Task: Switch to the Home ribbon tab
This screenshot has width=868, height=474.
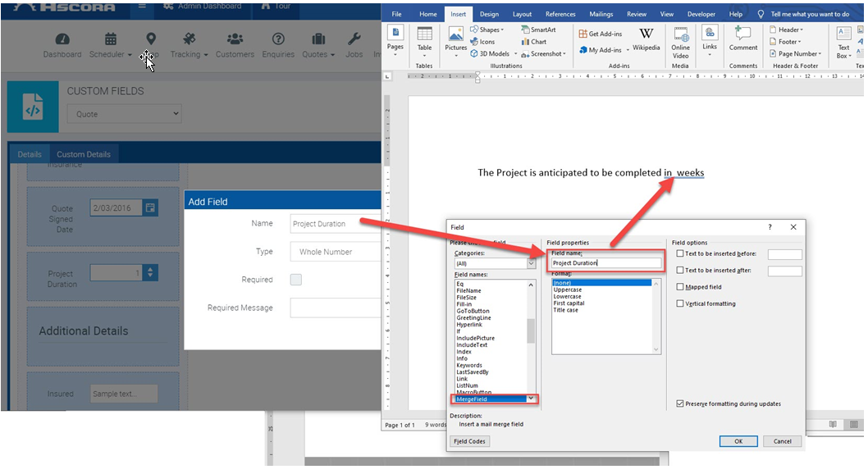Action: point(428,15)
